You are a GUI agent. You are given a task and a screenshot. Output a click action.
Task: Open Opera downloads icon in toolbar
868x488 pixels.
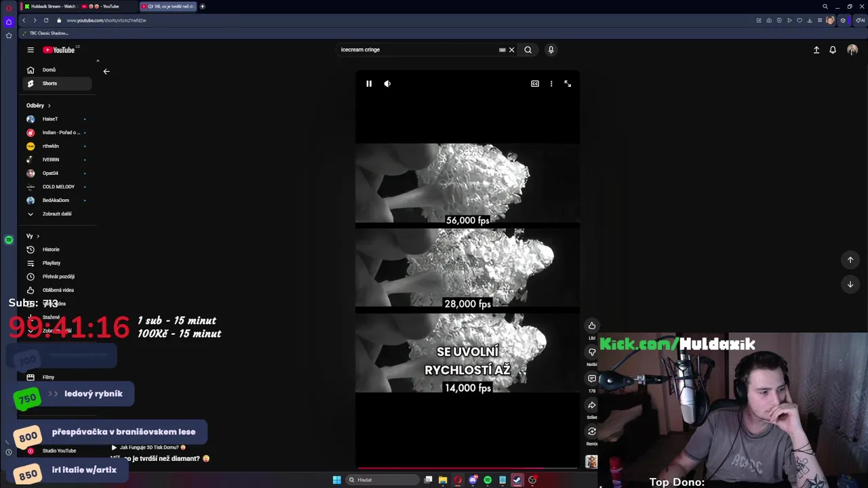(x=809, y=20)
